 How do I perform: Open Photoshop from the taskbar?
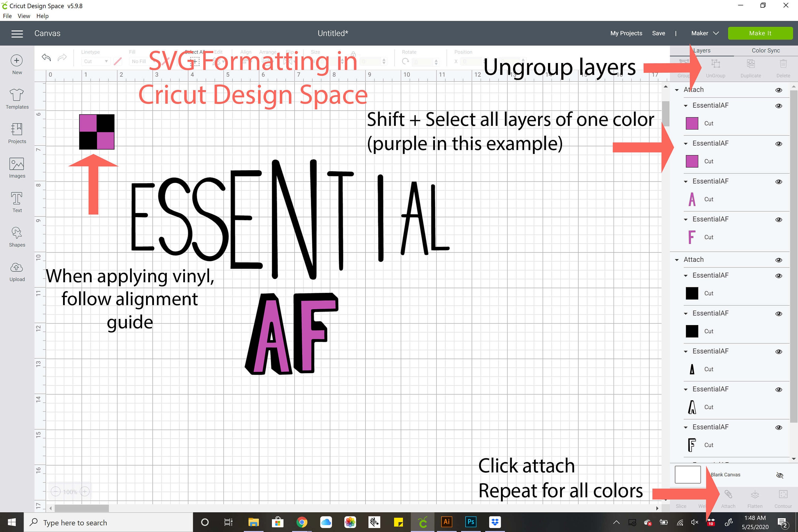pos(471,522)
